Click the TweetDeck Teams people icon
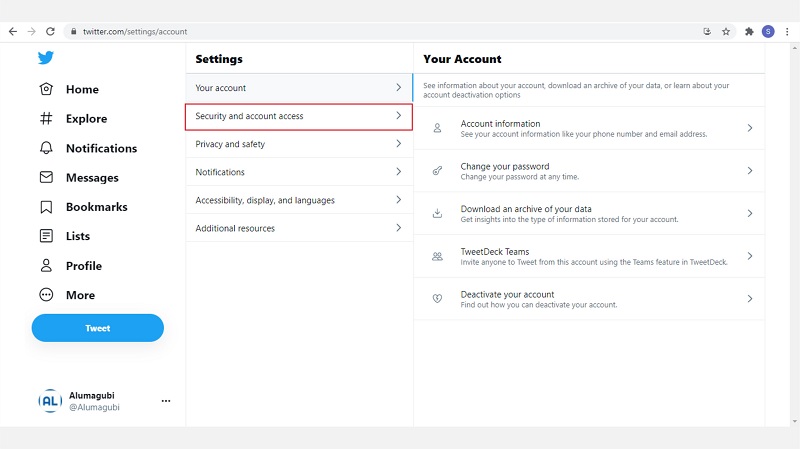800x449 pixels. pyautogui.click(x=437, y=256)
